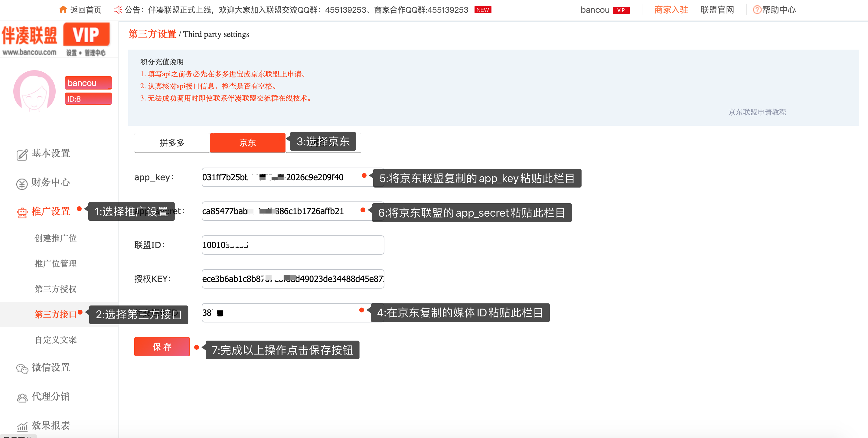Image resolution: width=868 pixels, height=438 pixels.
Task: Select 第三方授权 submenu item
Action: pos(56,289)
